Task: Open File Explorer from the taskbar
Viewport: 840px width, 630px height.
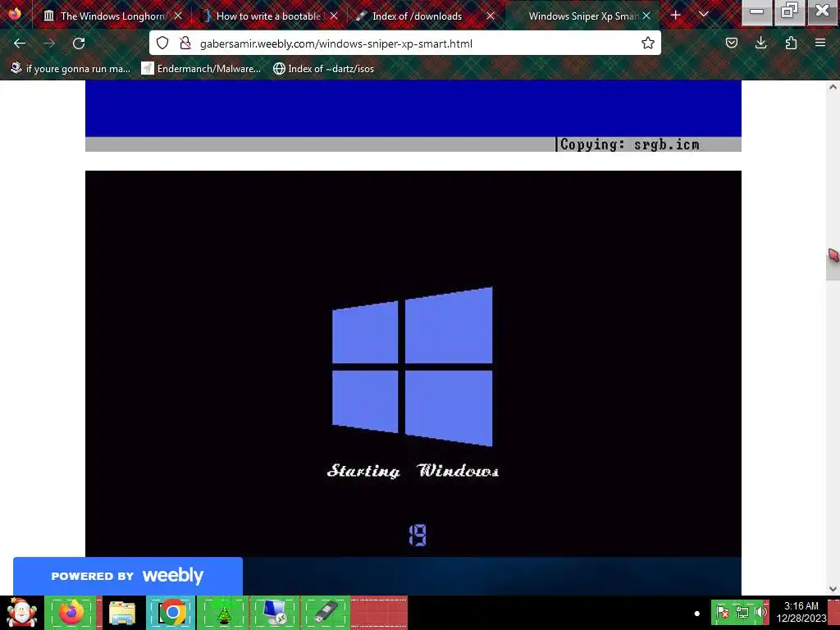Action: tap(121, 613)
